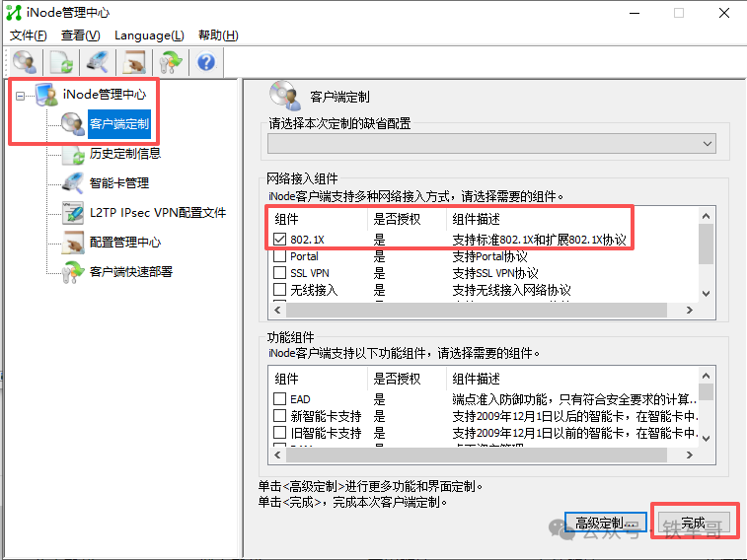Open the 文件(F) menu
The width and height of the screenshot is (747, 560).
29,35
